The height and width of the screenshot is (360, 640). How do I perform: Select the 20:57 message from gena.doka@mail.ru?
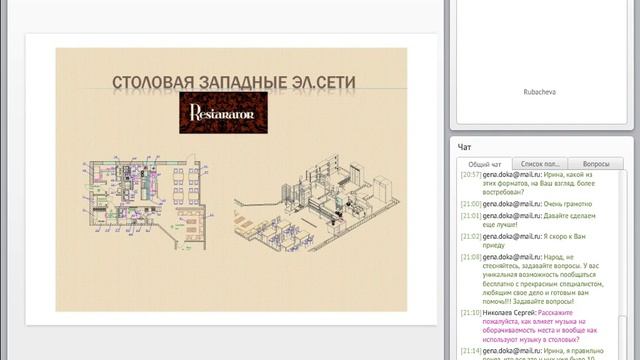(533, 183)
